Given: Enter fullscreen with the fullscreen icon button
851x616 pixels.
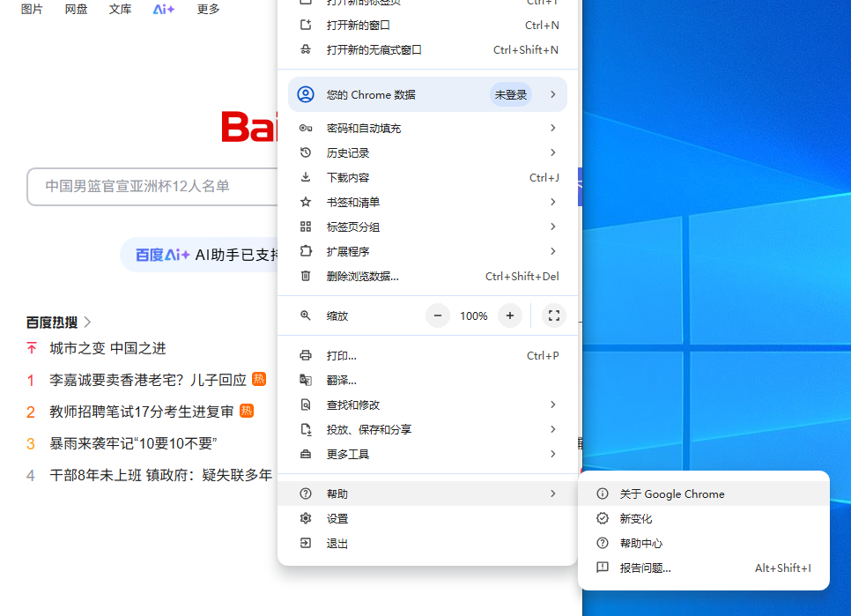Looking at the screenshot, I should (x=553, y=315).
